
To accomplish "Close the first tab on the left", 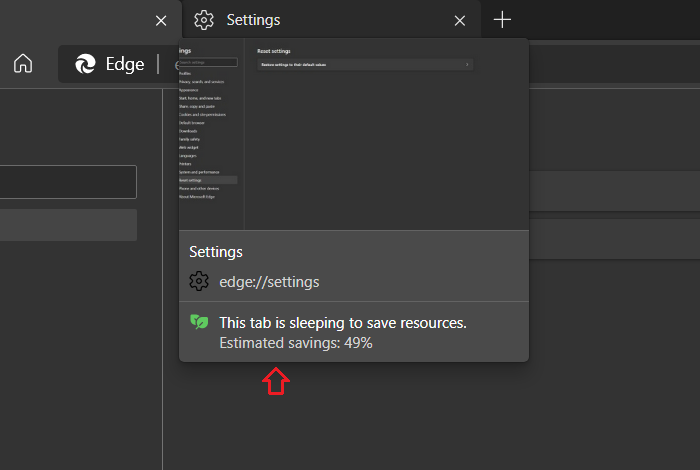I will 161,20.
